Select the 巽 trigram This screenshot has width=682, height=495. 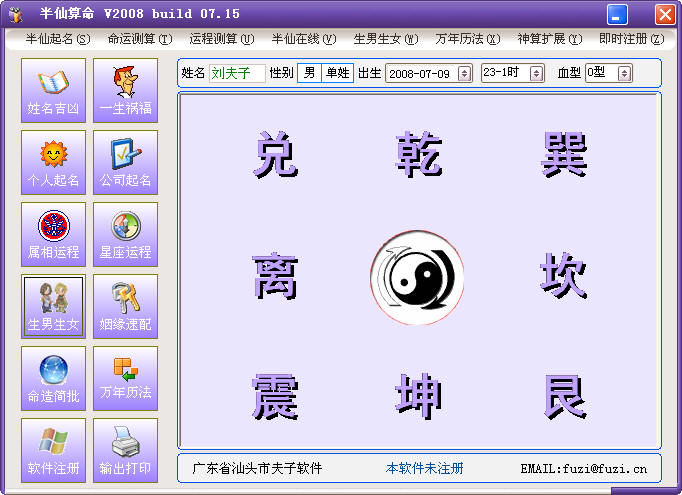point(564,154)
